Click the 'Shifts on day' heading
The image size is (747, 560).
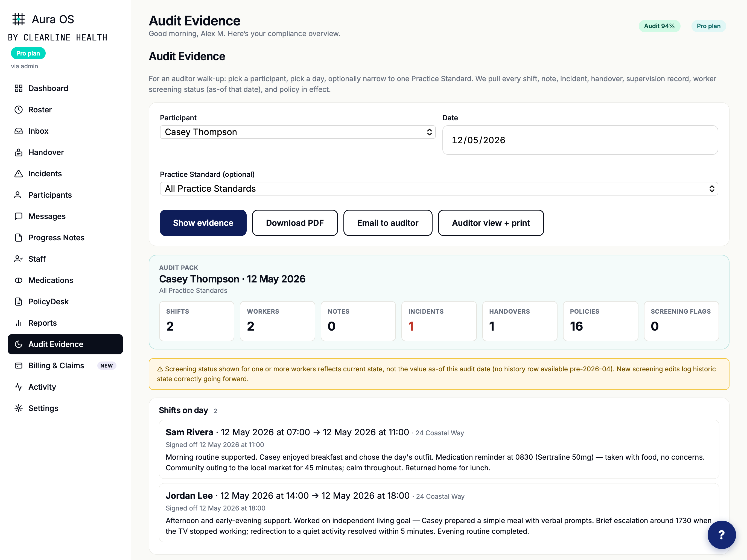[x=183, y=410]
